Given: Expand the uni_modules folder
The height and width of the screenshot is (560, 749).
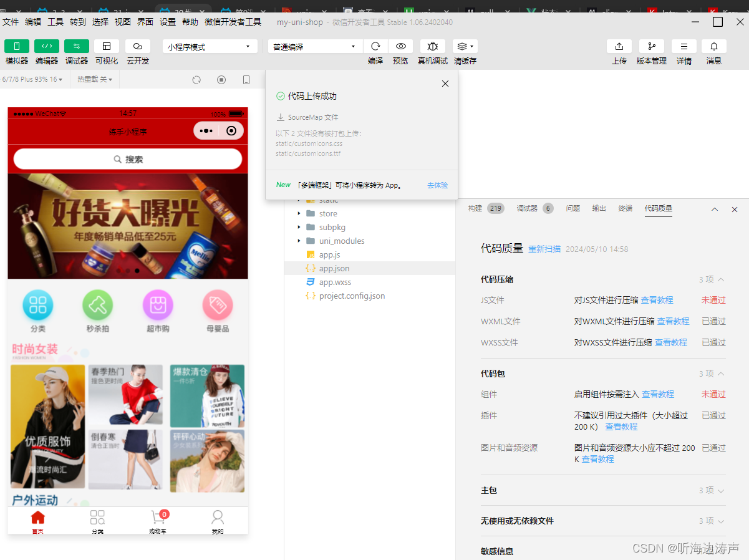Looking at the screenshot, I should [299, 241].
